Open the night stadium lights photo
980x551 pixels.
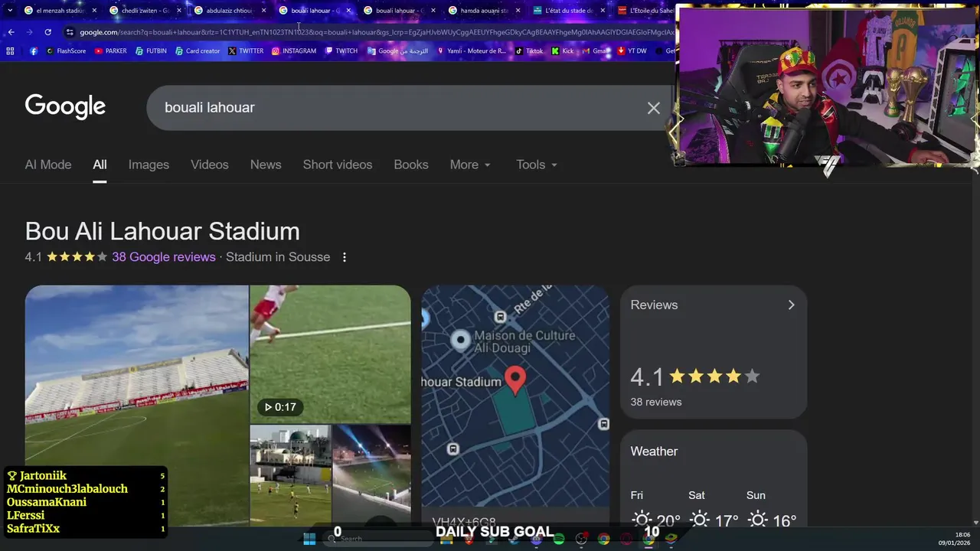coord(372,476)
